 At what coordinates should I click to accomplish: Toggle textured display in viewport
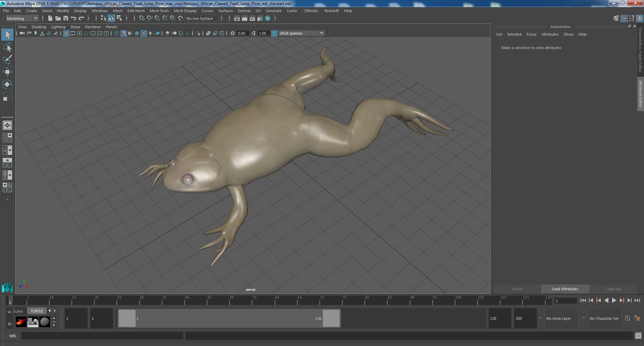[144, 33]
